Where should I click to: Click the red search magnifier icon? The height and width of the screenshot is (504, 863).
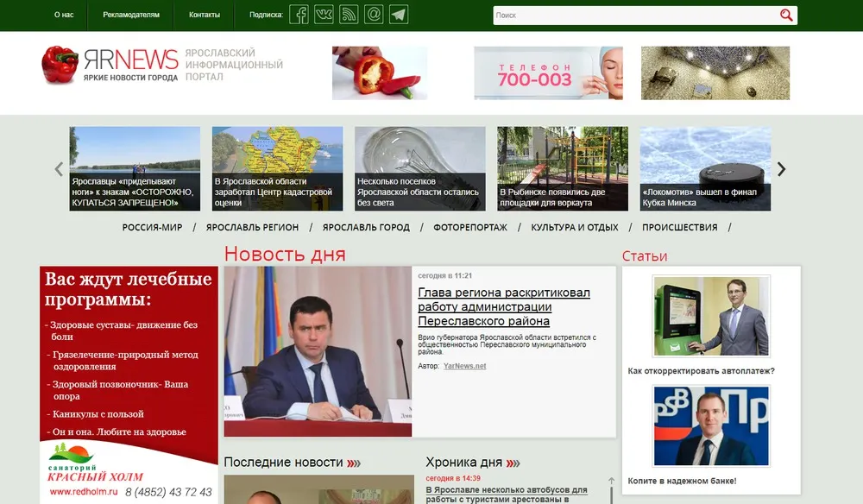786,15
